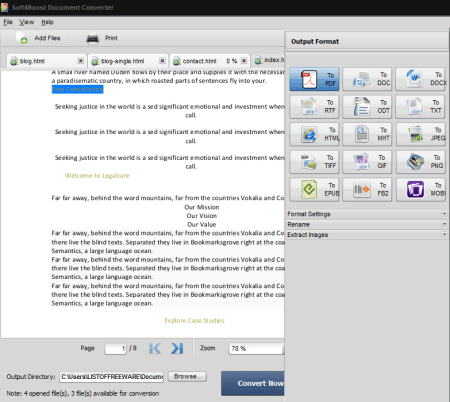Image resolution: width=450 pixels, height=402 pixels.
Task: Click the Browse button
Action: pos(187,377)
